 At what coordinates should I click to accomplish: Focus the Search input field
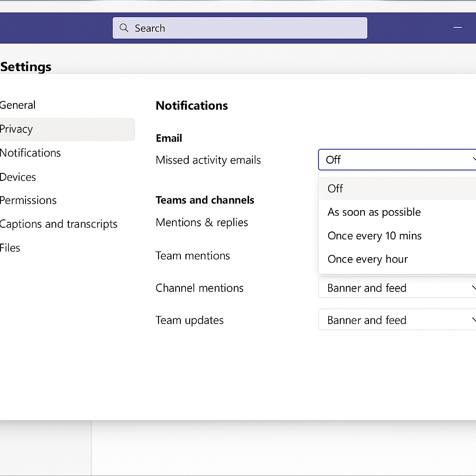coord(240,28)
